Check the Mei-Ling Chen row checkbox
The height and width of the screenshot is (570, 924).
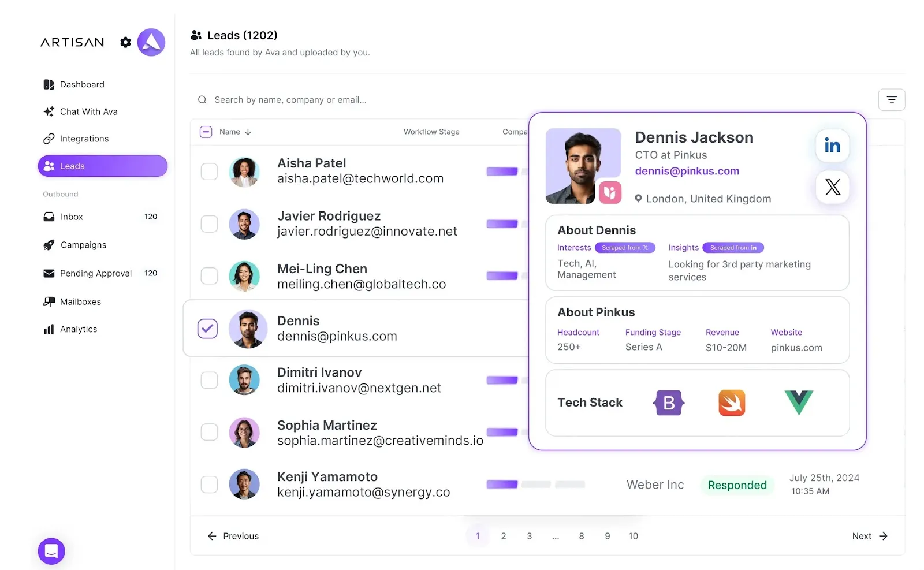pyautogui.click(x=209, y=275)
